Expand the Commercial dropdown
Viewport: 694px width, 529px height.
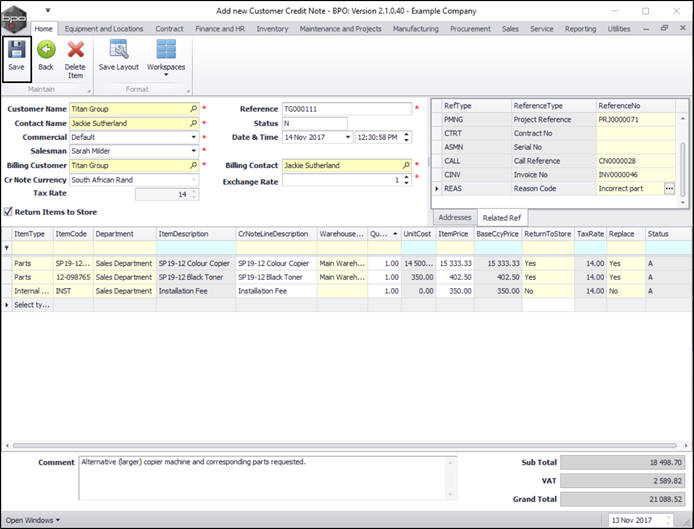(193, 137)
